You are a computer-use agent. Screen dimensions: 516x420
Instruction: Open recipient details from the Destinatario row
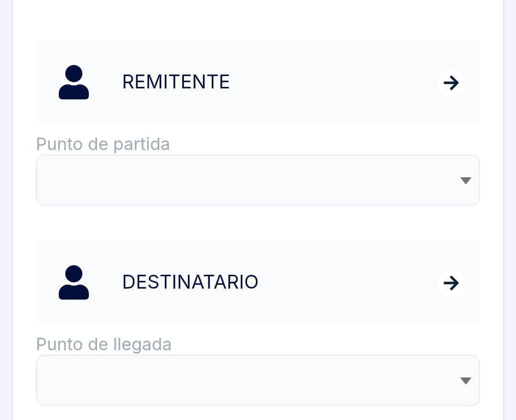pyautogui.click(x=451, y=283)
